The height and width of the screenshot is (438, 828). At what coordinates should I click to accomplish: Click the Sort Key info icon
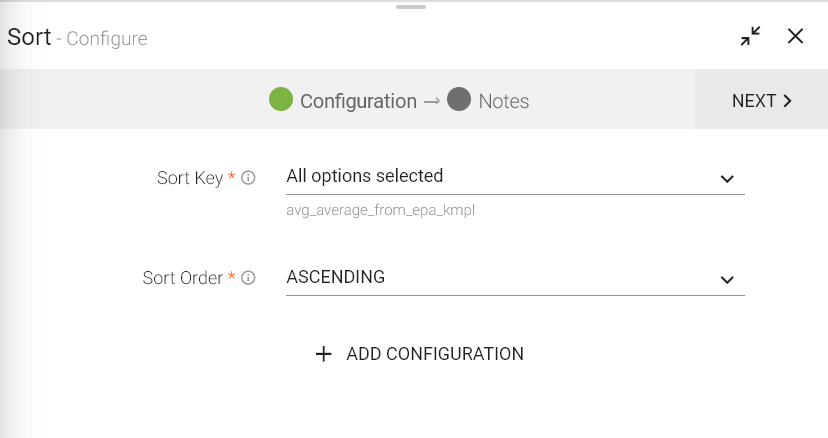coord(249,178)
